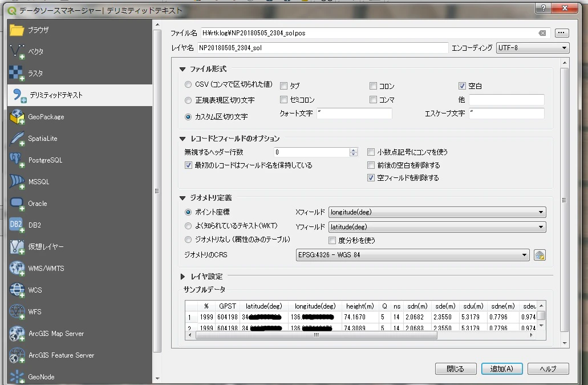Click the layer name field
The width and height of the screenshot is (588, 385).
coord(322,48)
